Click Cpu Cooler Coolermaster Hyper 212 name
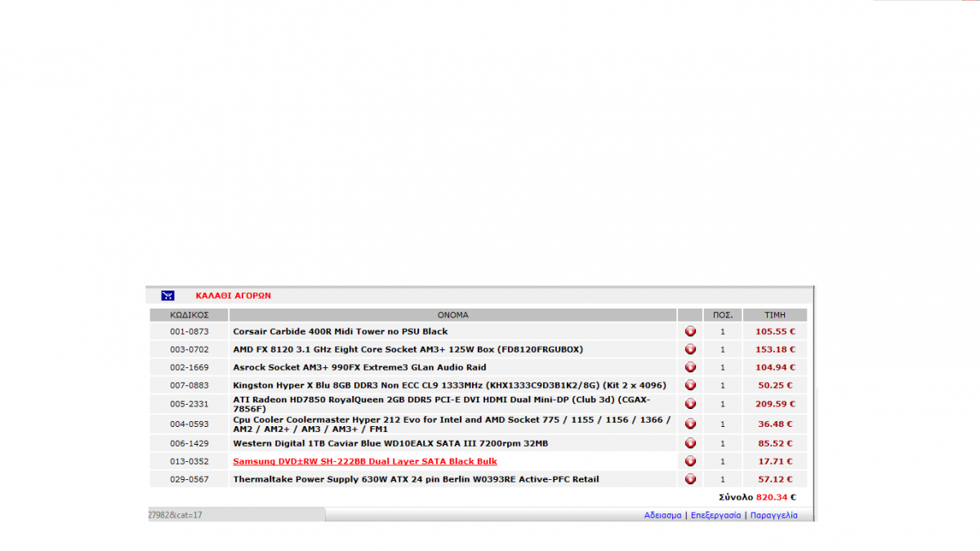The width and height of the screenshot is (980, 551). (452, 424)
